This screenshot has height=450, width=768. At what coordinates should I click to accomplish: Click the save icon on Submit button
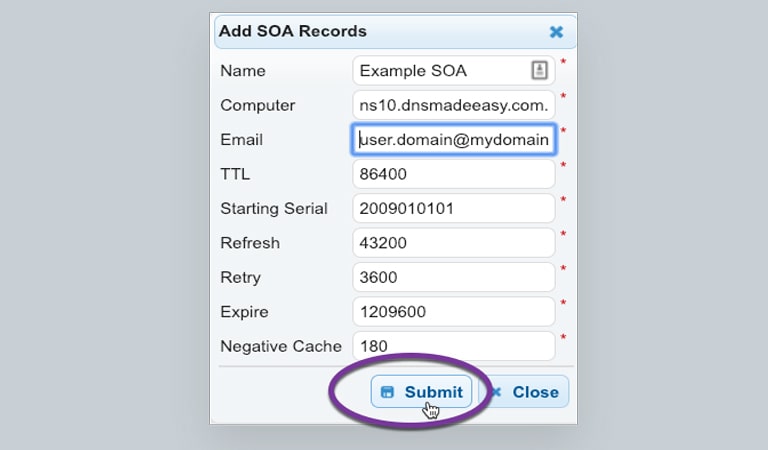[x=387, y=392]
